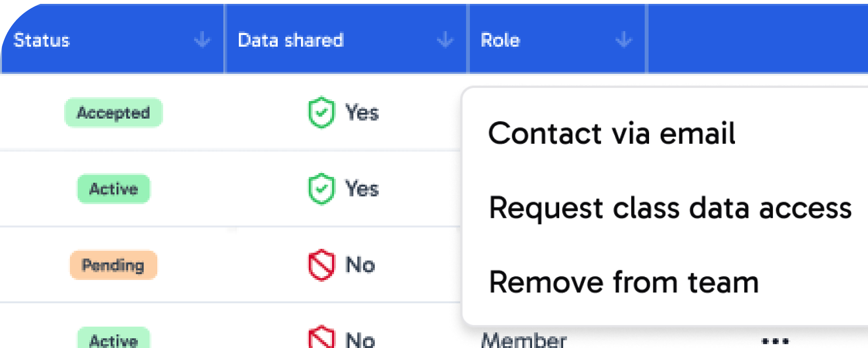Select Contact via email menu option
Image resolution: width=868 pixels, height=348 pixels.
click(611, 133)
